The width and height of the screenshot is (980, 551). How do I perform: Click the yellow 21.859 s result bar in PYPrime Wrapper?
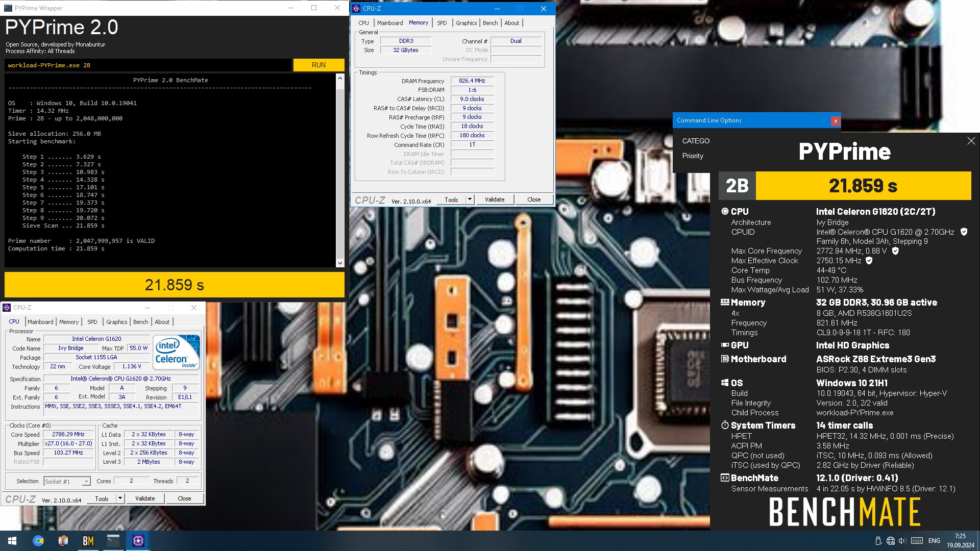coord(175,285)
